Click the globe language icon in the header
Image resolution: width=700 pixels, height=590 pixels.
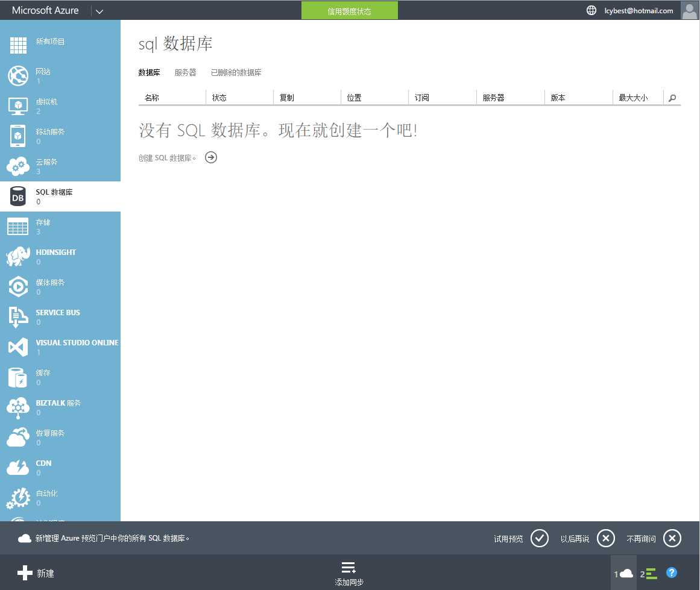[591, 10]
